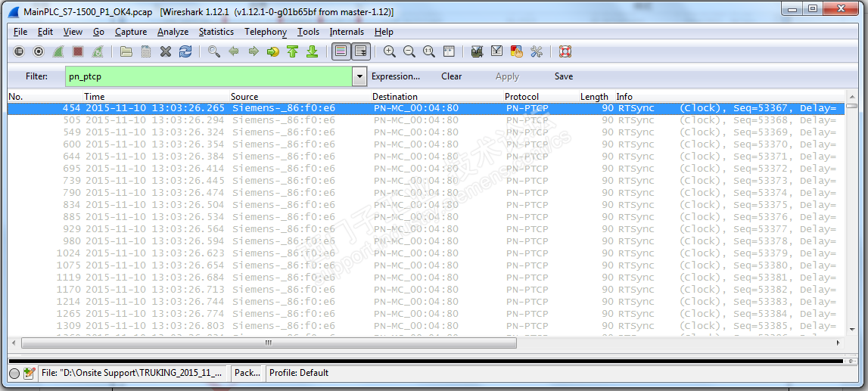The height and width of the screenshot is (391, 868).
Task: Click the horizontal scrollbar of the packet list
Action: point(269,343)
